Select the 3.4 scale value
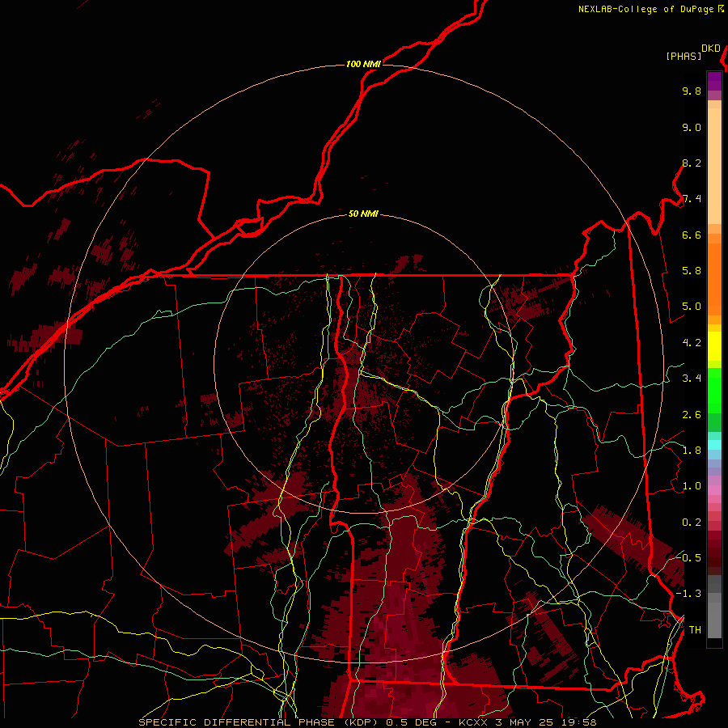 [x=692, y=379]
